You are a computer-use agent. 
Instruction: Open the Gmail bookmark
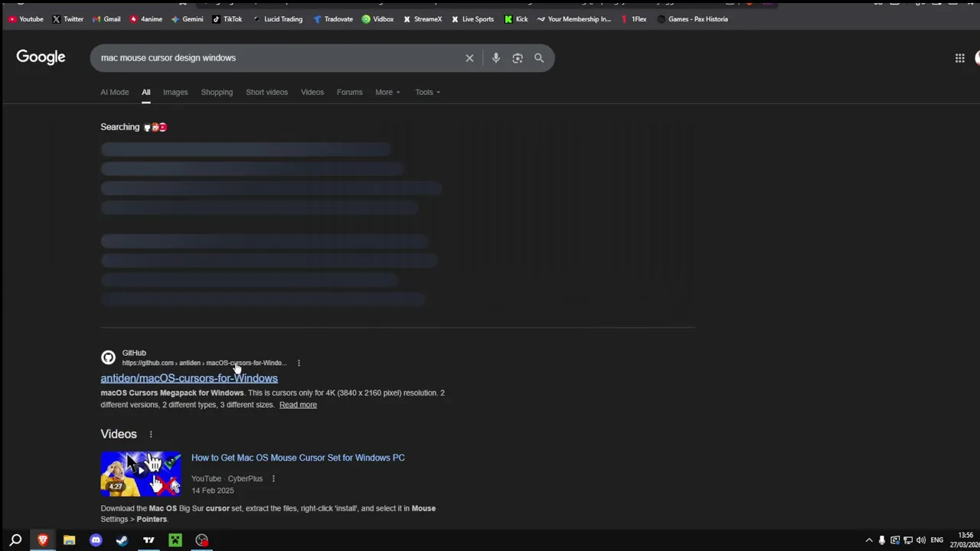(106, 19)
